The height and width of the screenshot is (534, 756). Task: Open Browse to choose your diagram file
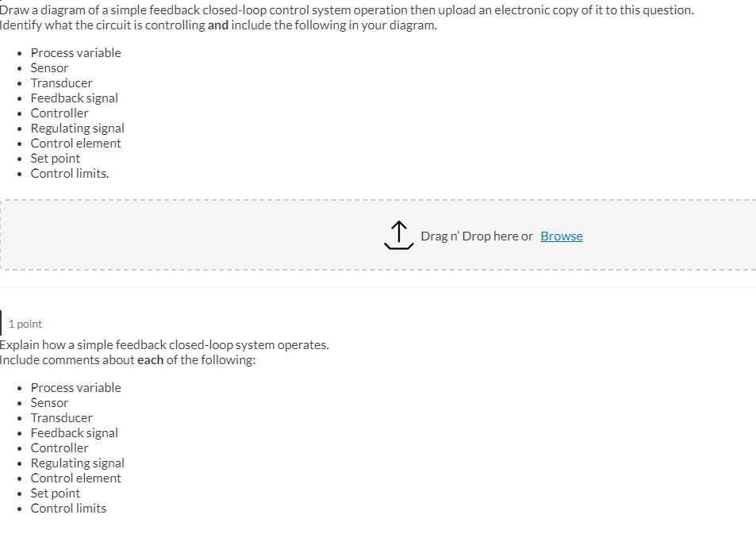(x=561, y=236)
